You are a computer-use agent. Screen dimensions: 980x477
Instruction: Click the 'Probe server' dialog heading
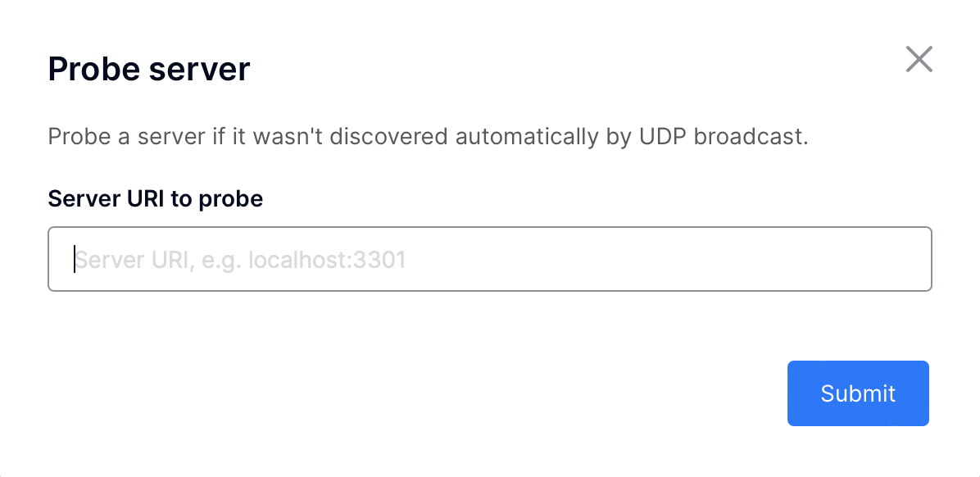point(149,69)
